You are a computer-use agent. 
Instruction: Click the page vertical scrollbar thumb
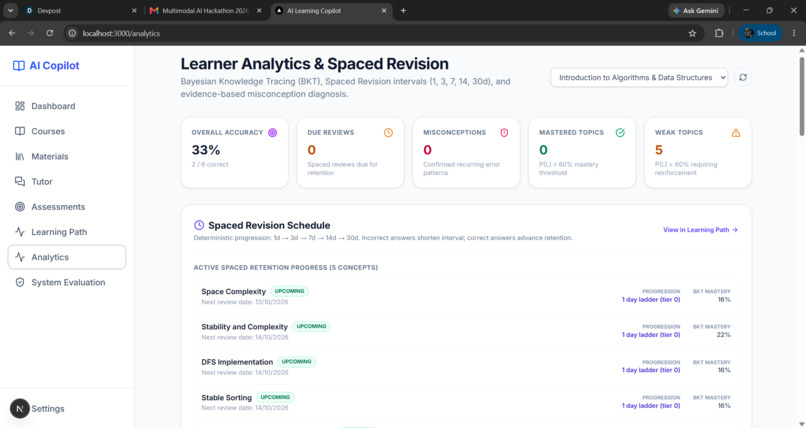(x=801, y=95)
